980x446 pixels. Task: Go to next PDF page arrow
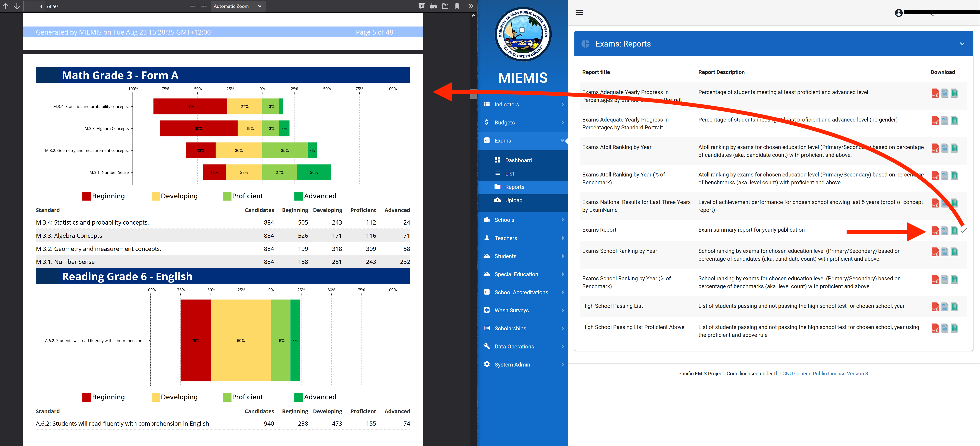pyautogui.click(x=17, y=6)
